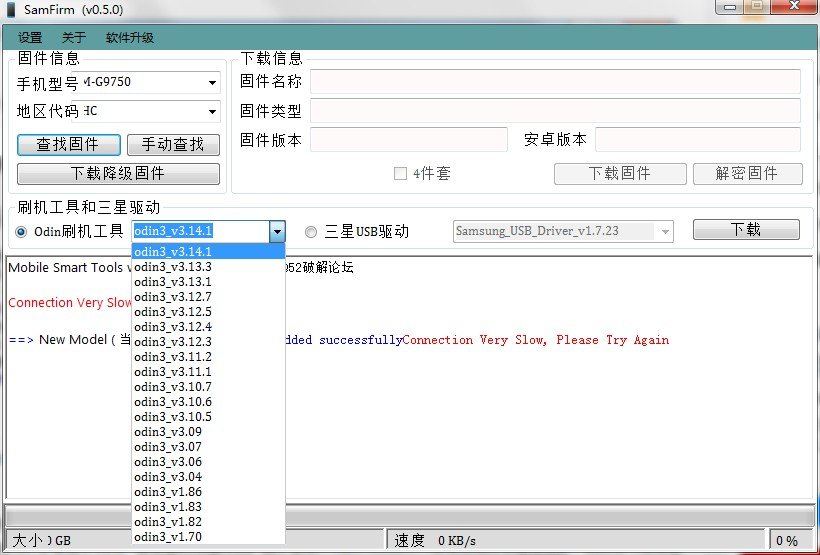Click the 固件版本 input field
Image resolution: width=820 pixels, height=555 pixels.
pos(408,140)
